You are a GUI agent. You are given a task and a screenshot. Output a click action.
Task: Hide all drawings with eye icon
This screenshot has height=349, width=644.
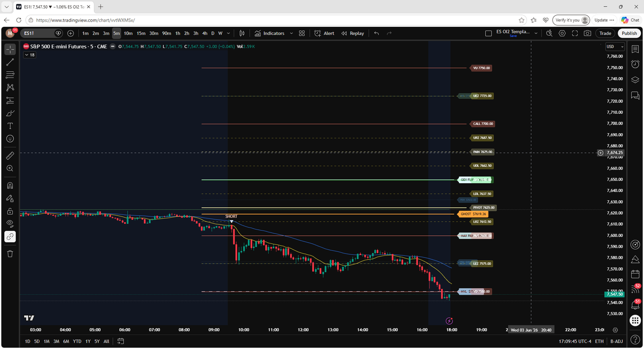(x=10, y=223)
